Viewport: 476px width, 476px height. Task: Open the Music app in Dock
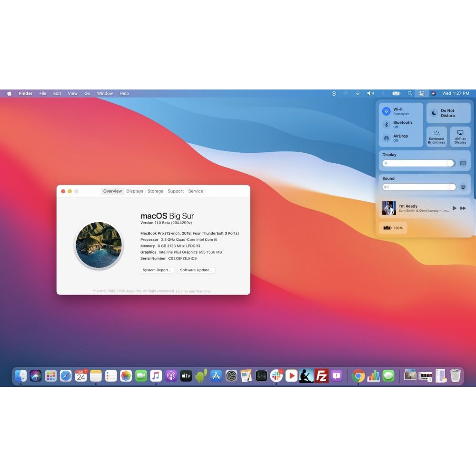(156, 376)
